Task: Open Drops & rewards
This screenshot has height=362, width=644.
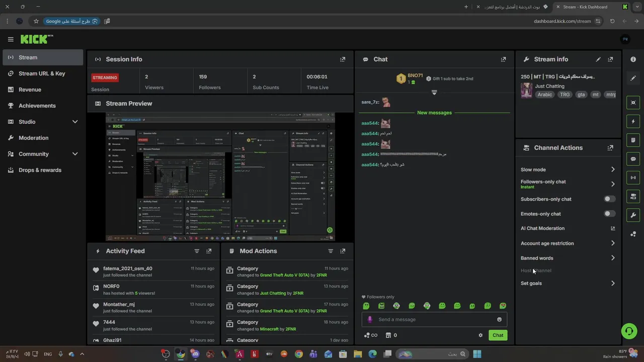Action: point(43,170)
